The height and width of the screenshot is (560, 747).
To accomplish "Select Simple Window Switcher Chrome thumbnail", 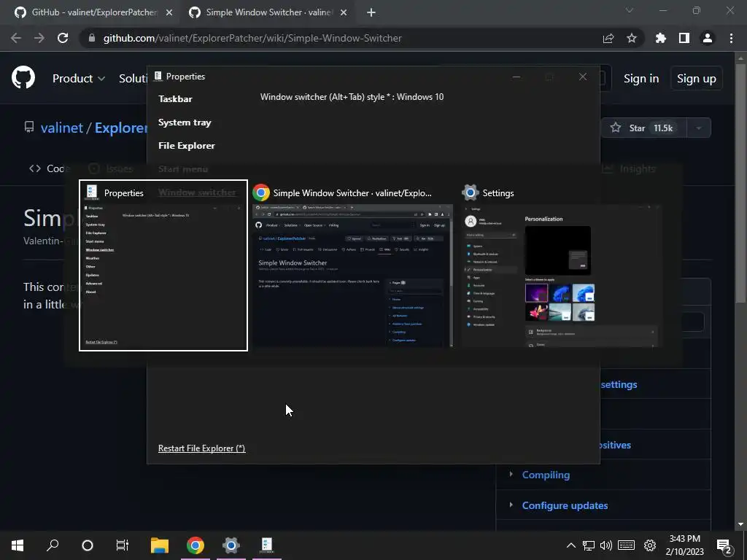I will point(352,265).
